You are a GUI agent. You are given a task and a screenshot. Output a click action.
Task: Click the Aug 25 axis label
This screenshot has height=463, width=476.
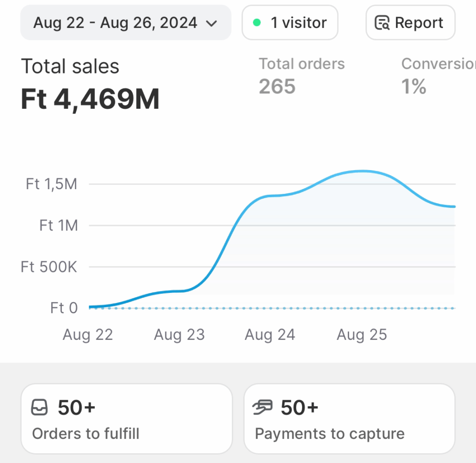[362, 335]
